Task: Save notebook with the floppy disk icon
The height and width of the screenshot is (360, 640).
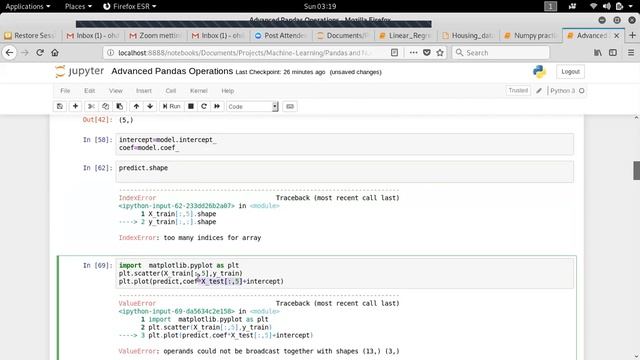Action: (60, 107)
